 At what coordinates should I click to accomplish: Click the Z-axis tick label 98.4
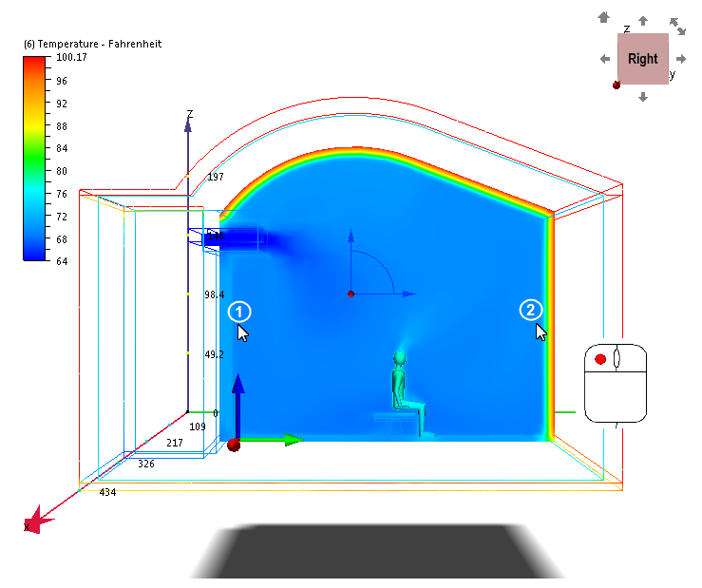(215, 294)
